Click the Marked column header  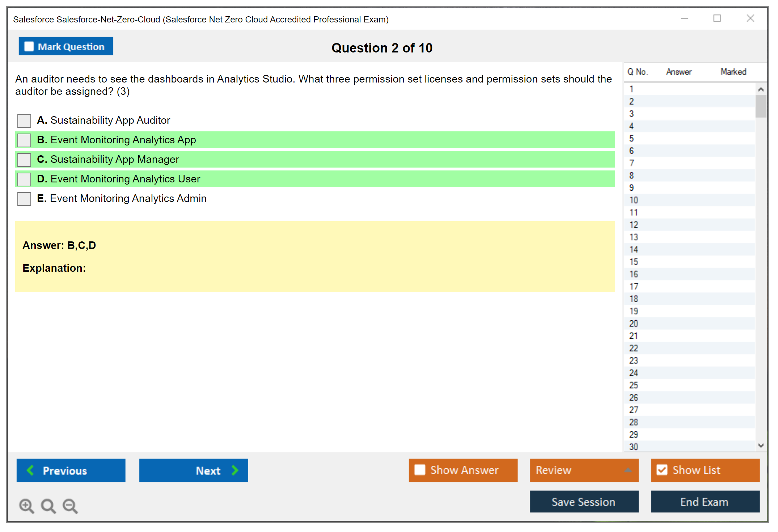(733, 72)
